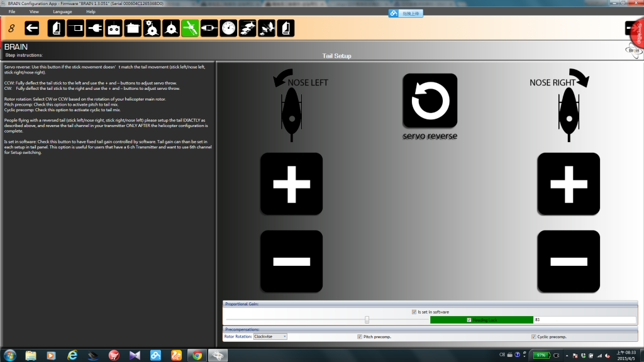Open the Help menu
644x362 pixels.
coord(91,11)
